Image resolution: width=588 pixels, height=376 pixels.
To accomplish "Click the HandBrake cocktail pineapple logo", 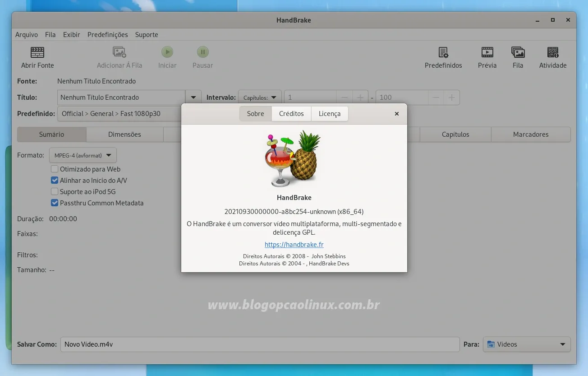I will pyautogui.click(x=293, y=158).
